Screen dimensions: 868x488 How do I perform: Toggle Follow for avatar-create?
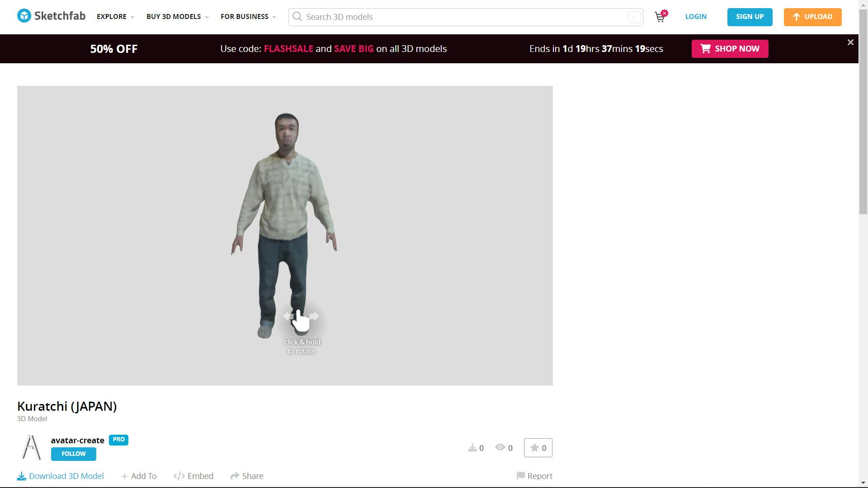73,454
